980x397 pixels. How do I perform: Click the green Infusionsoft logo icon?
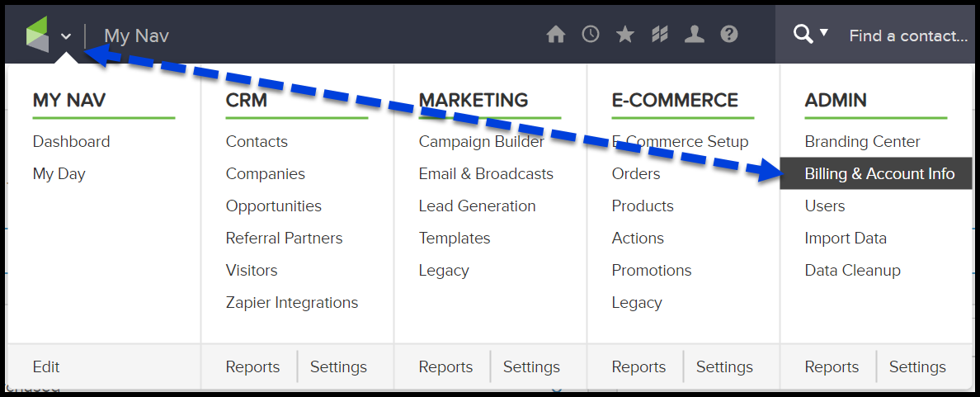[38, 35]
